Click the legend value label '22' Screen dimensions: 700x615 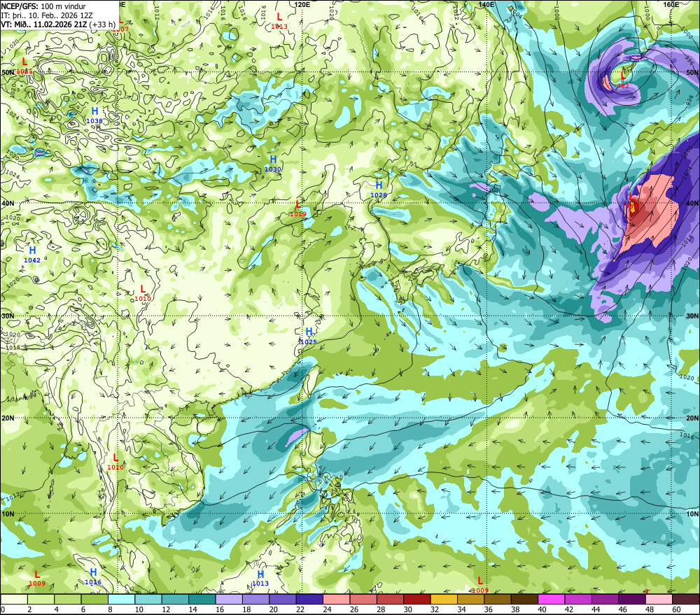tap(300, 609)
